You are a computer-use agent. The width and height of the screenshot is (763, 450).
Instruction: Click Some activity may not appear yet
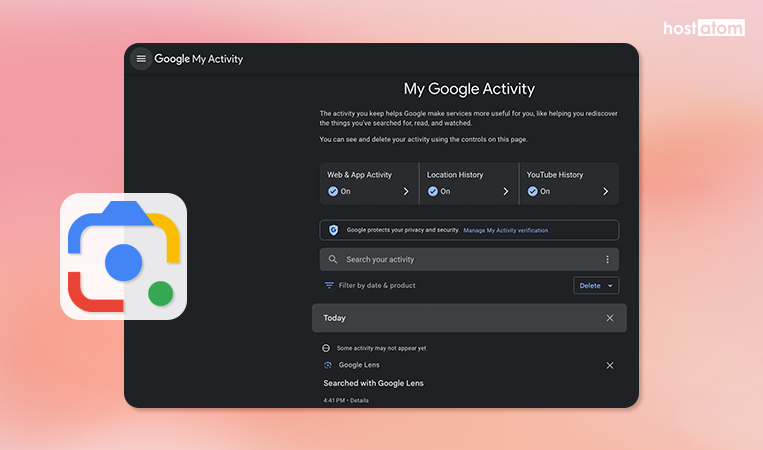(x=382, y=348)
